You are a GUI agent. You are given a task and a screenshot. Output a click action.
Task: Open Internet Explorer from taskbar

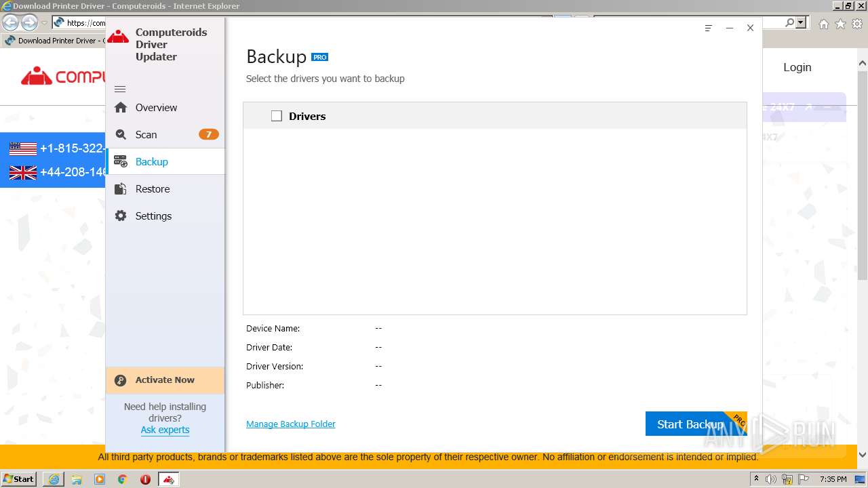54,479
